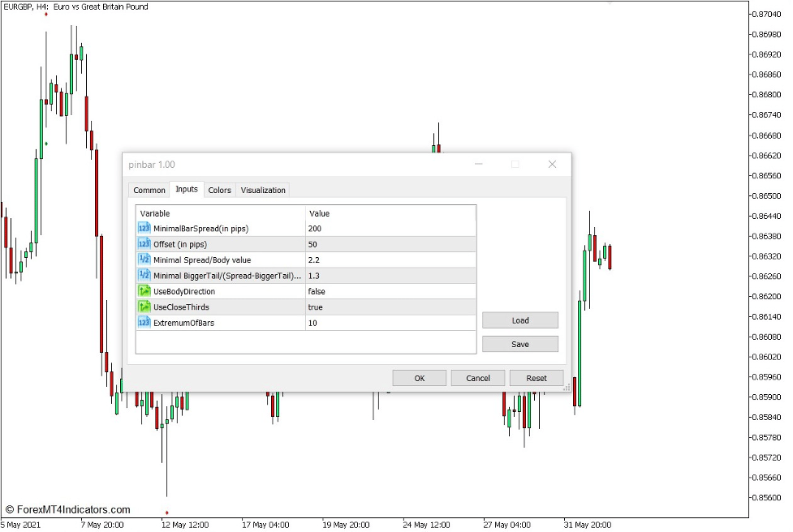Select the Inputs tab

186,189
